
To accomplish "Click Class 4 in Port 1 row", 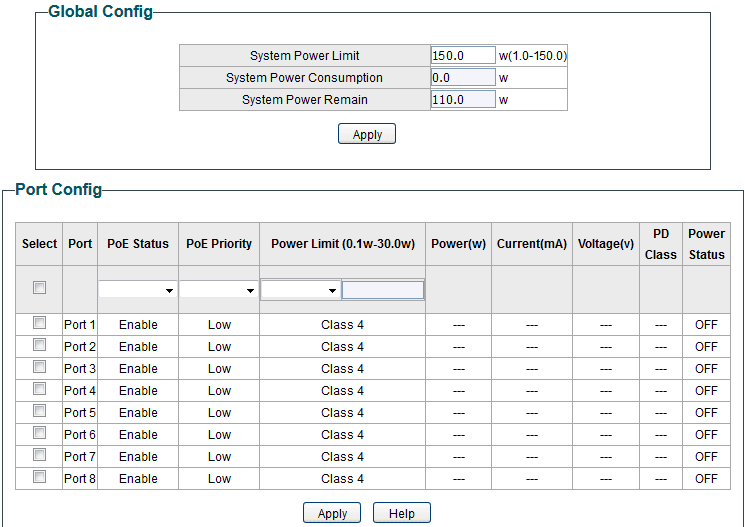I will click(x=342, y=325).
